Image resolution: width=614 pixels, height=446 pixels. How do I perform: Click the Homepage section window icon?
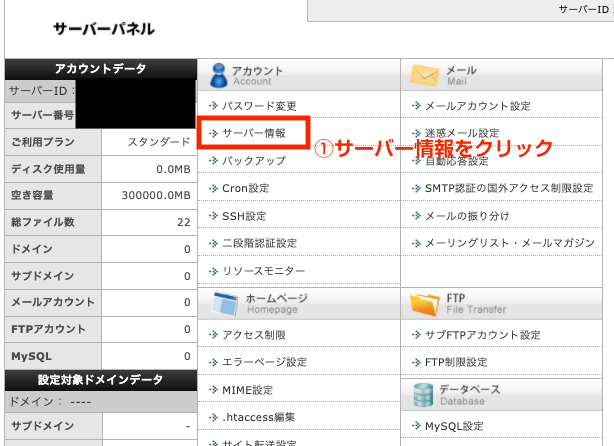220,302
